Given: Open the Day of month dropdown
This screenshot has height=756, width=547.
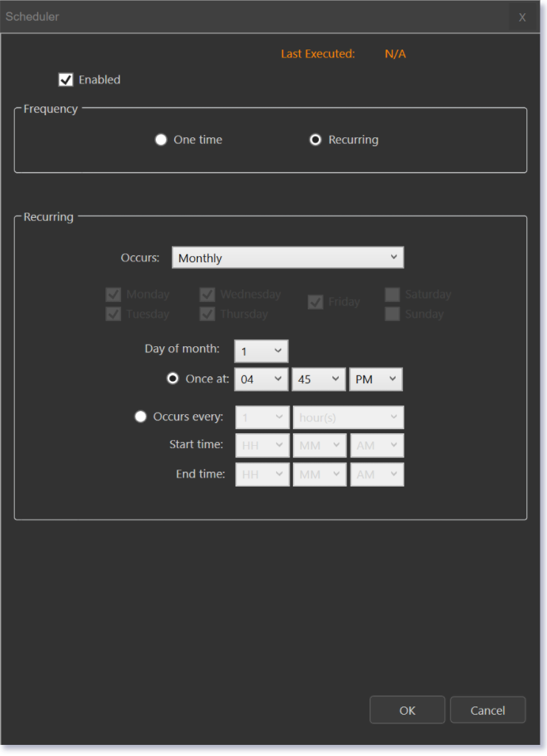Looking at the screenshot, I should point(261,351).
